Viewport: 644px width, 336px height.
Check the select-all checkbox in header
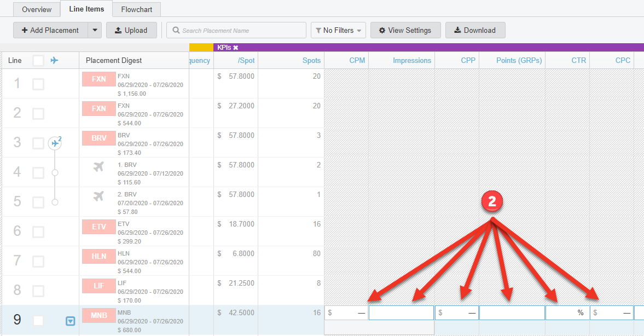[38, 61]
